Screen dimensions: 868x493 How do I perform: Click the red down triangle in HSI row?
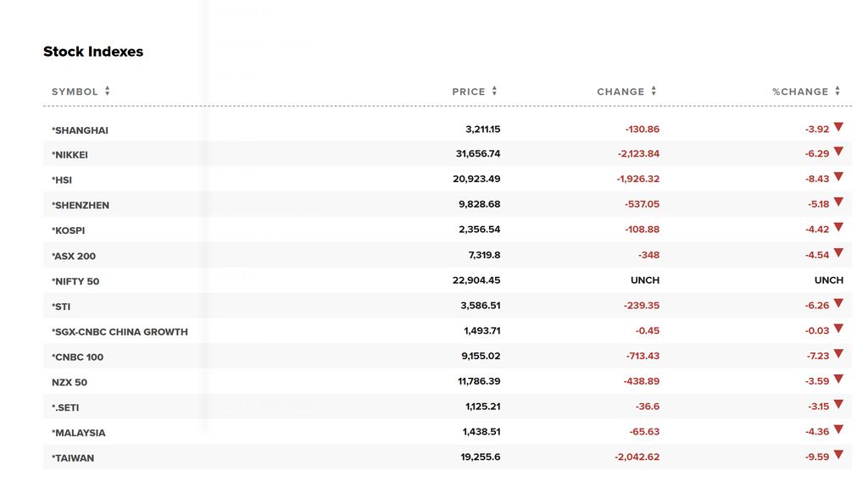click(838, 177)
